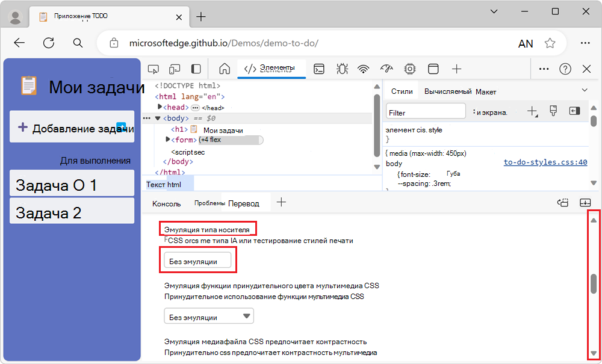
Task: Open the media type emulation dropdown
Action: point(197,261)
